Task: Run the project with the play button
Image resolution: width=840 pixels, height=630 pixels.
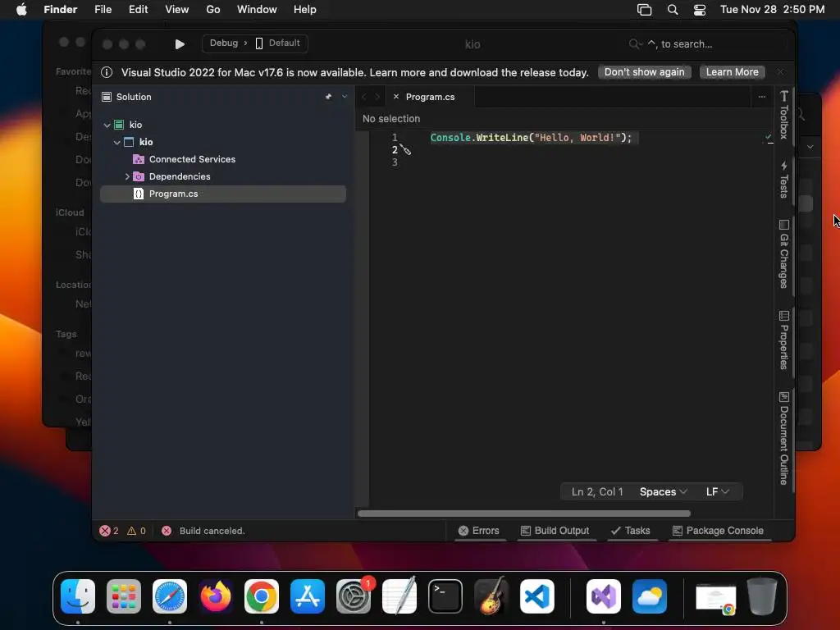Action: (180, 44)
